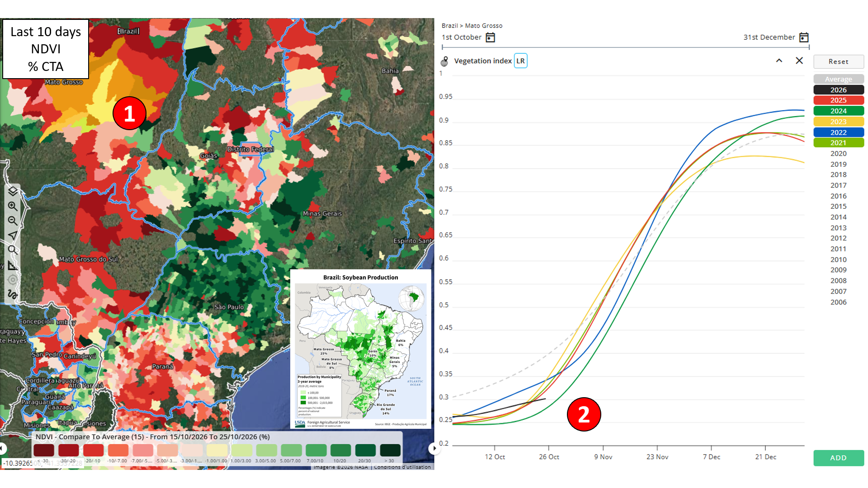The width and height of the screenshot is (868, 488).
Task: Expand legend with right arrow
Action: (434, 448)
